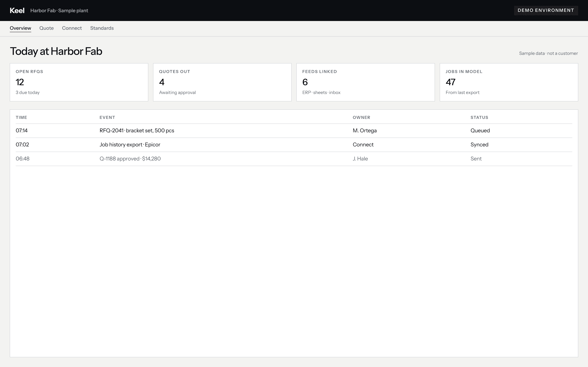This screenshot has height=367, width=588.
Task: Sort by the Status column header
Action: [x=479, y=117]
